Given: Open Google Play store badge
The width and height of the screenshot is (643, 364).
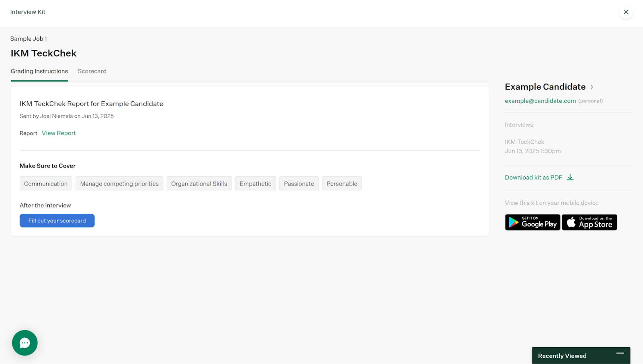Looking at the screenshot, I should click(532, 222).
